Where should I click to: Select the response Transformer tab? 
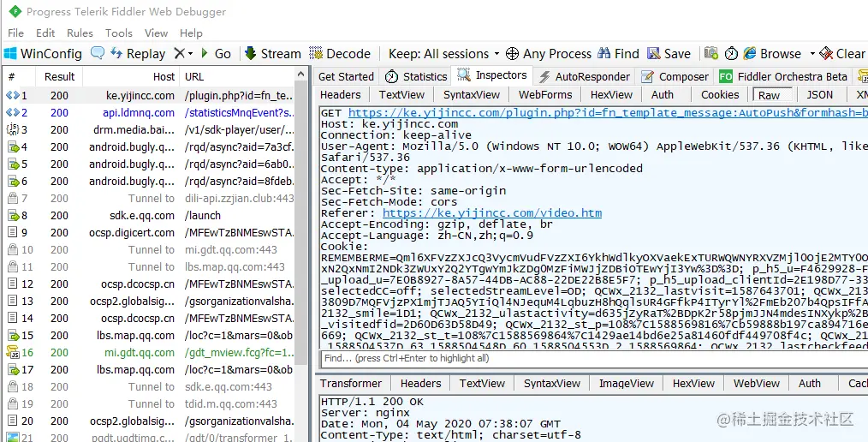[x=351, y=383]
